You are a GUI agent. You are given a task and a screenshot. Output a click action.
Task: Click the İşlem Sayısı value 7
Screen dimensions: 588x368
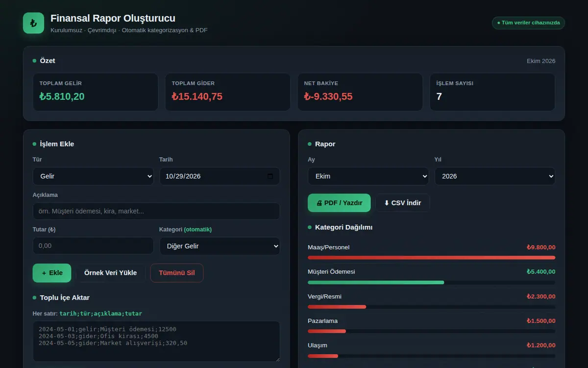439,97
